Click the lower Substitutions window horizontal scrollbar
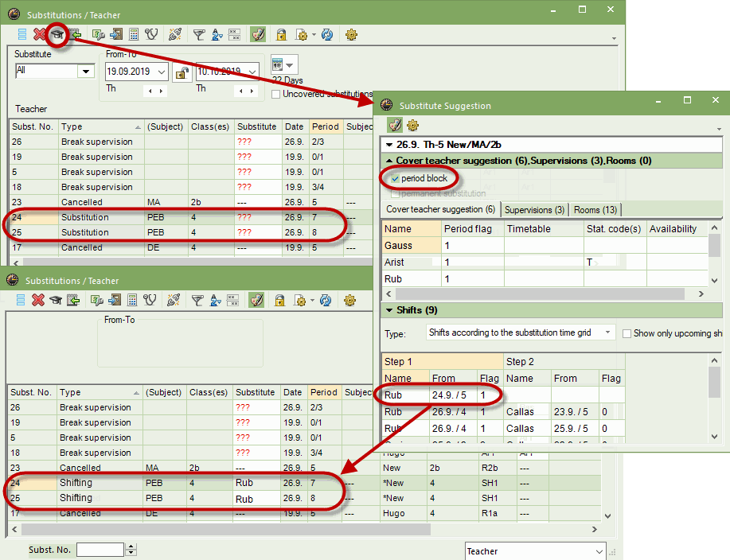 pos(226,529)
